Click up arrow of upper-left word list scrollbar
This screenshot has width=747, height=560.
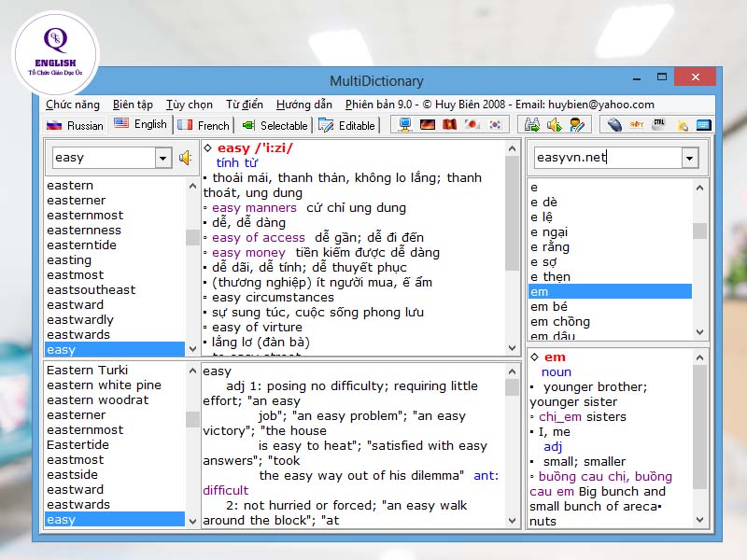point(192,186)
